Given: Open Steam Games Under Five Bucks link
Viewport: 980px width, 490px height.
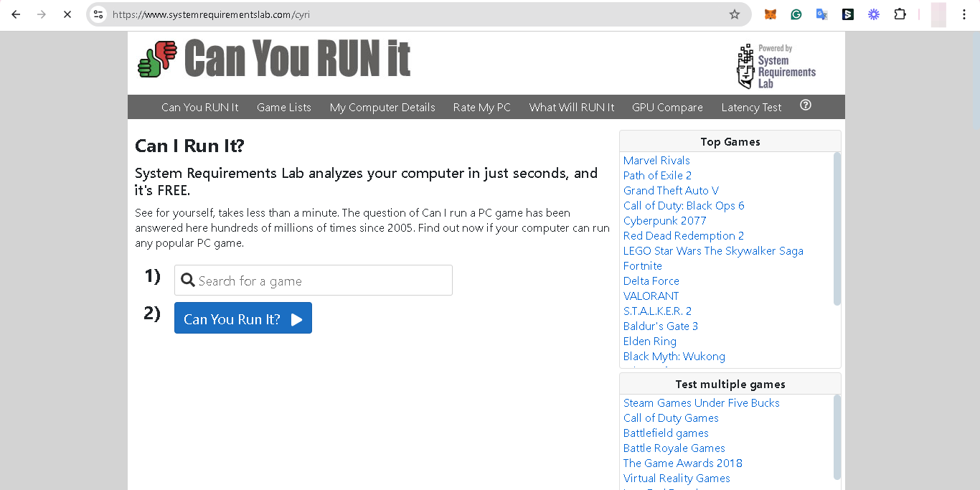Looking at the screenshot, I should [x=702, y=403].
